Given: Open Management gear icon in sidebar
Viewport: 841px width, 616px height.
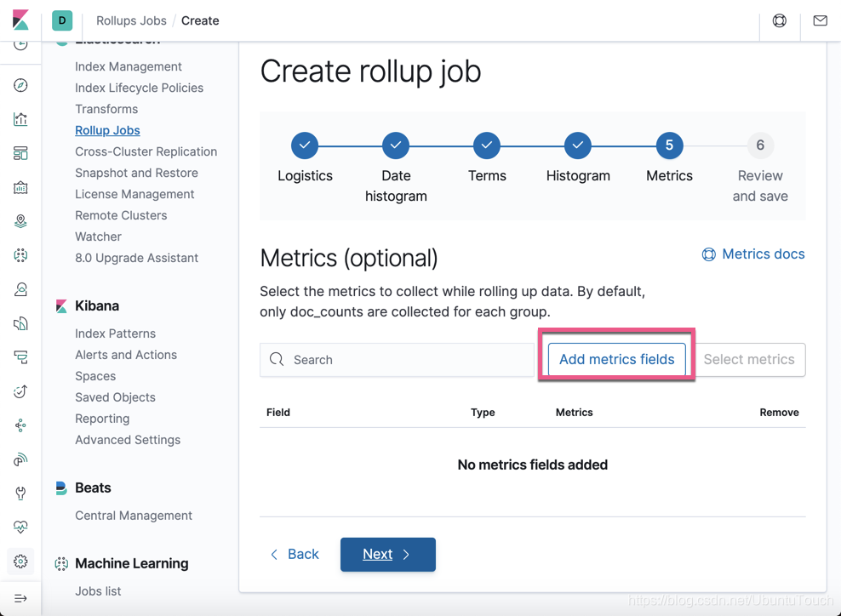Looking at the screenshot, I should (x=20, y=562).
